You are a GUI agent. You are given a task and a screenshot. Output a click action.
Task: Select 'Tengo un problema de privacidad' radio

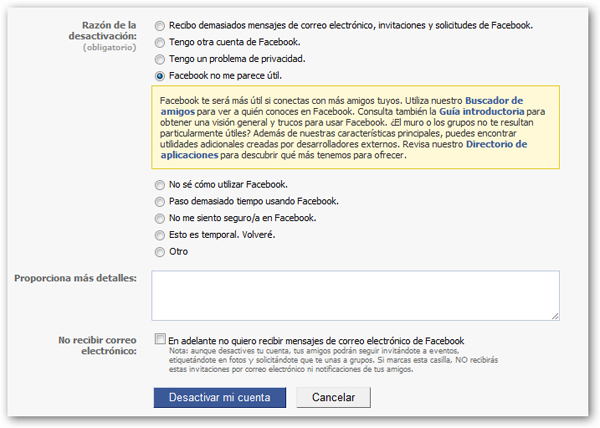pos(160,59)
